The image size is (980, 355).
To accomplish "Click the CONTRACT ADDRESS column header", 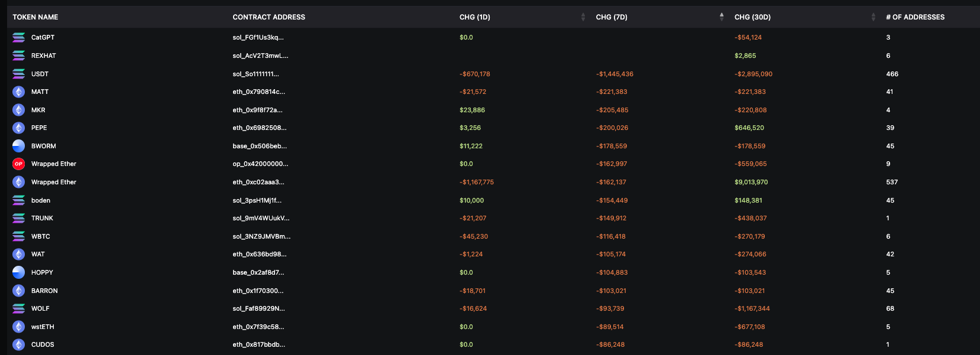I will click(269, 17).
